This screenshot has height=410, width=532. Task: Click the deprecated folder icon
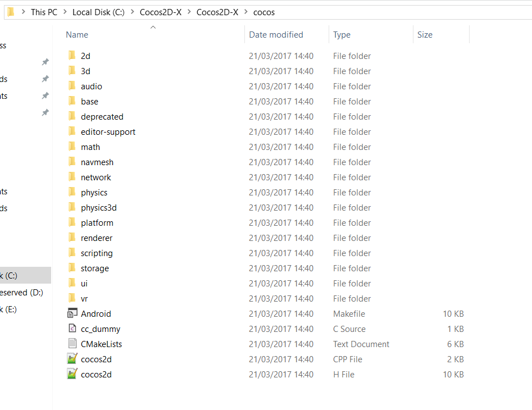coord(71,116)
